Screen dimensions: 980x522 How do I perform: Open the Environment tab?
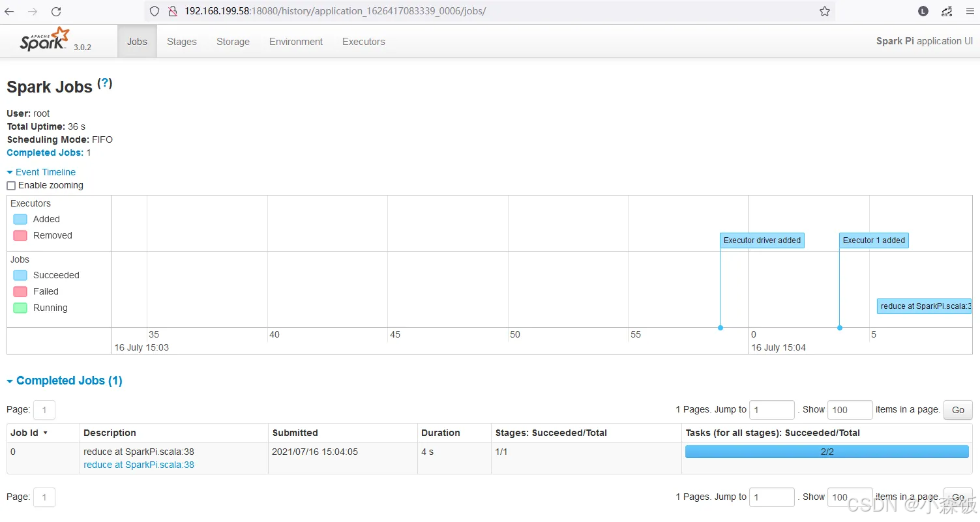(x=296, y=42)
